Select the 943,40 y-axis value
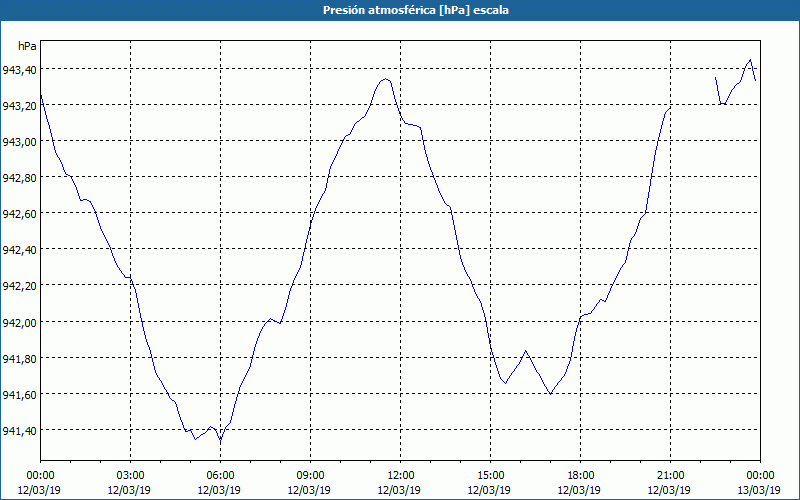Viewport: 800px width, 500px height. [19, 69]
